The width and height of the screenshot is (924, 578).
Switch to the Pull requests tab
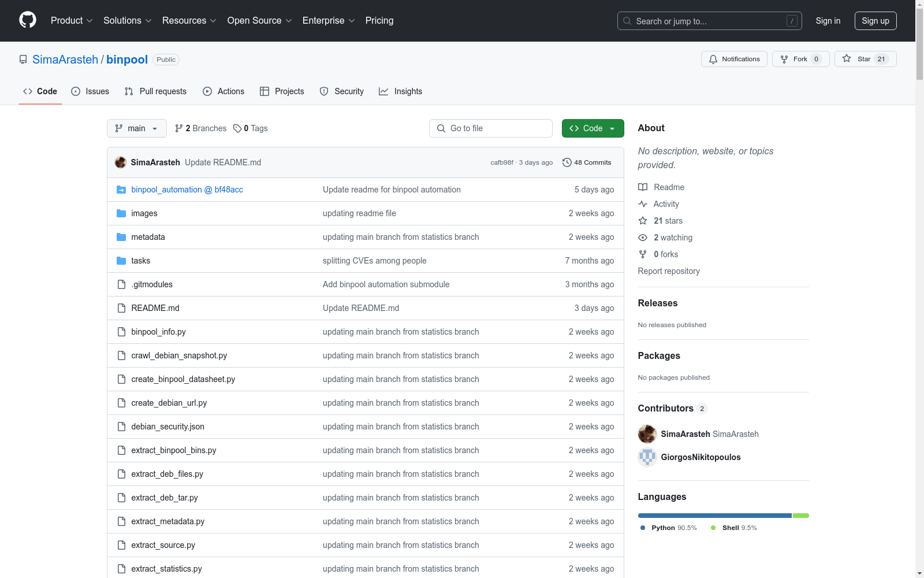tap(155, 91)
